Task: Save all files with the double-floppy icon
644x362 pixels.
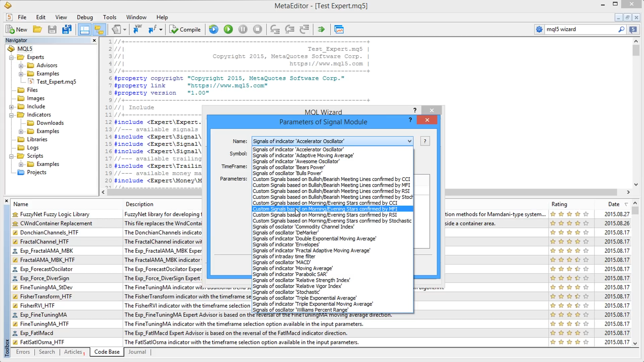Action: (67, 29)
